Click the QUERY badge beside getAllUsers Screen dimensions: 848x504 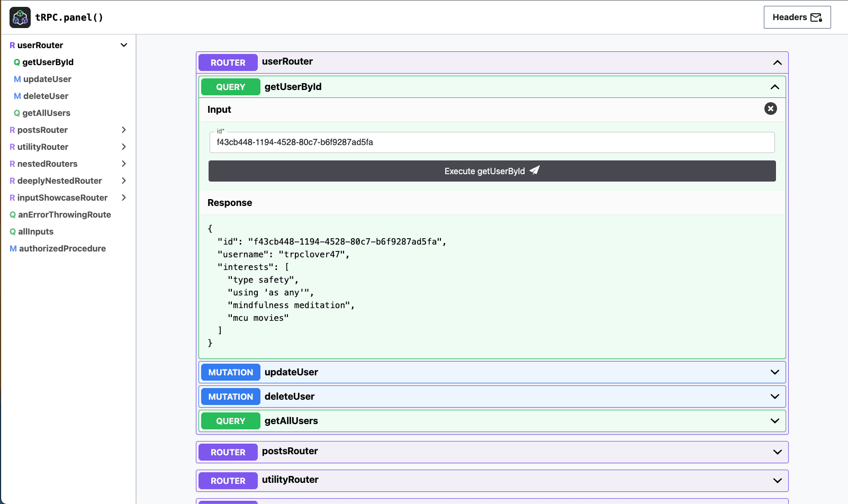(x=231, y=421)
